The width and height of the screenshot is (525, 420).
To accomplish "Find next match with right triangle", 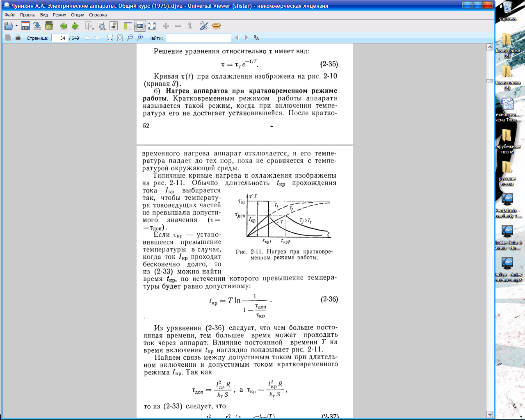I will [247, 38].
